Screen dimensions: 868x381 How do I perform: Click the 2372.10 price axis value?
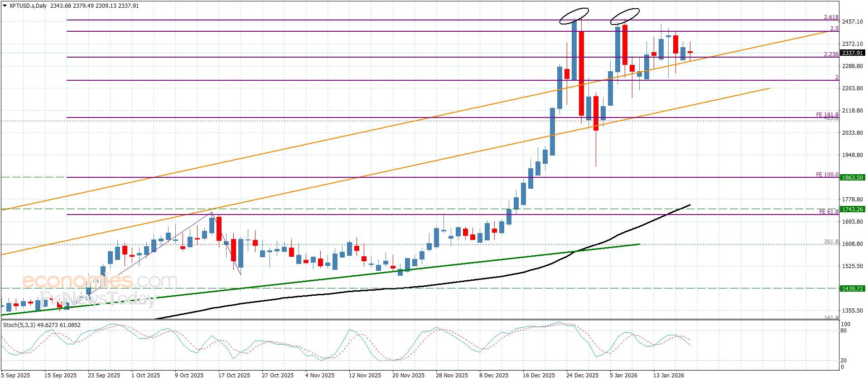853,44
